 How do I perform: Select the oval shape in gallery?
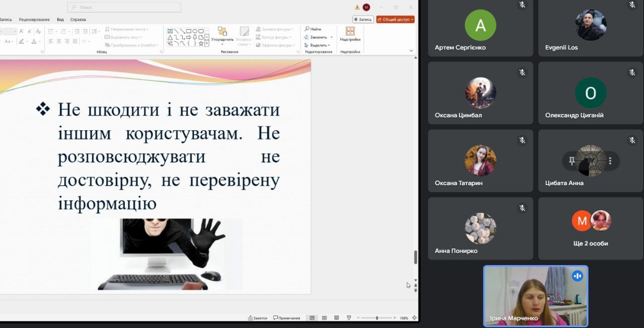195,31
